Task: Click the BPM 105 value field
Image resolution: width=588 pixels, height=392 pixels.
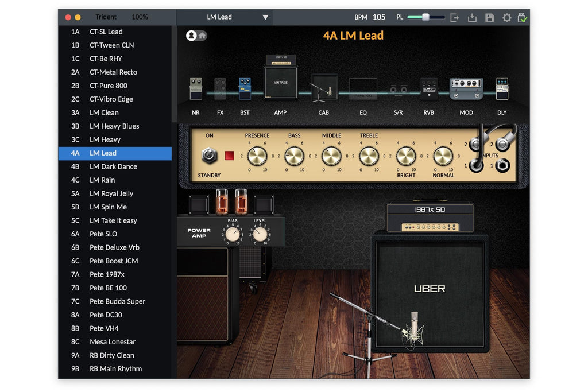Action: coord(379,17)
